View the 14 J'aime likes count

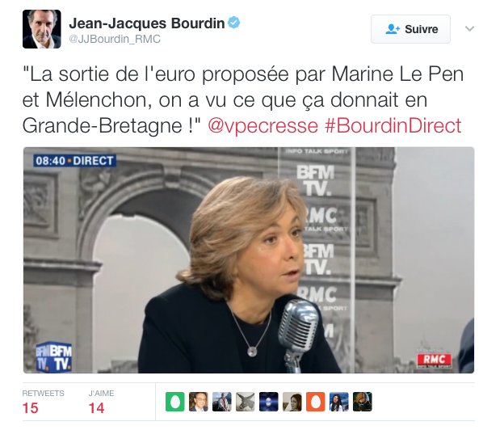(96, 408)
